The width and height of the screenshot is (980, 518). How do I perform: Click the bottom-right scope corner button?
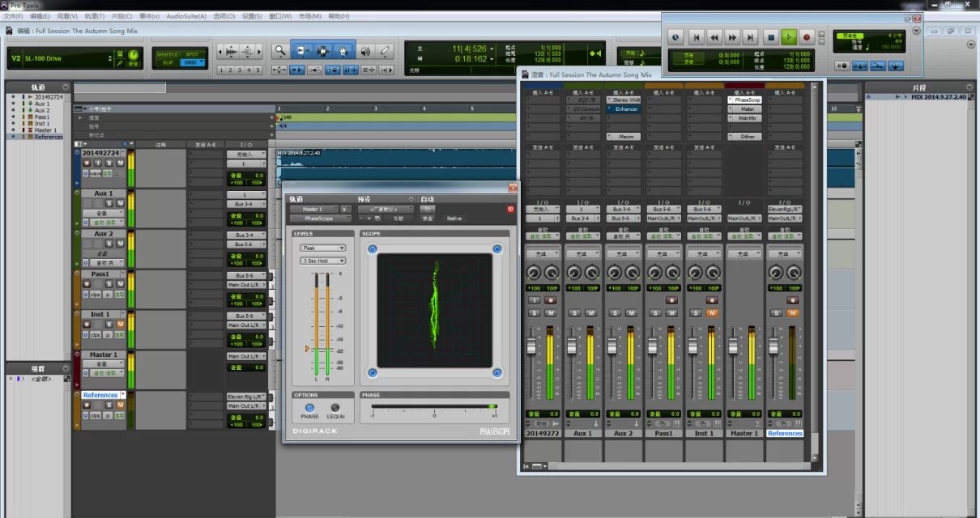tap(497, 373)
